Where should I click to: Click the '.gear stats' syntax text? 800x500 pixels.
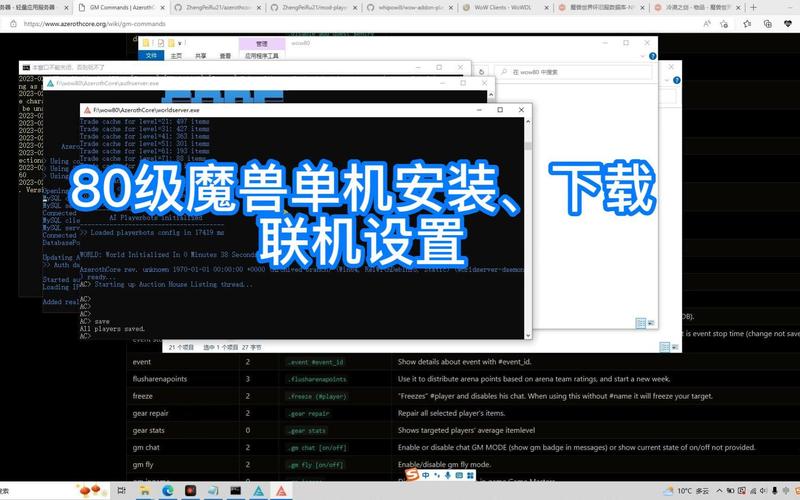point(307,431)
